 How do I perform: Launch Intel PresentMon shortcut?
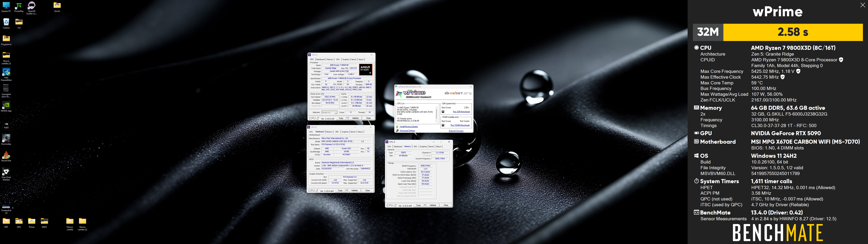(x=6, y=75)
